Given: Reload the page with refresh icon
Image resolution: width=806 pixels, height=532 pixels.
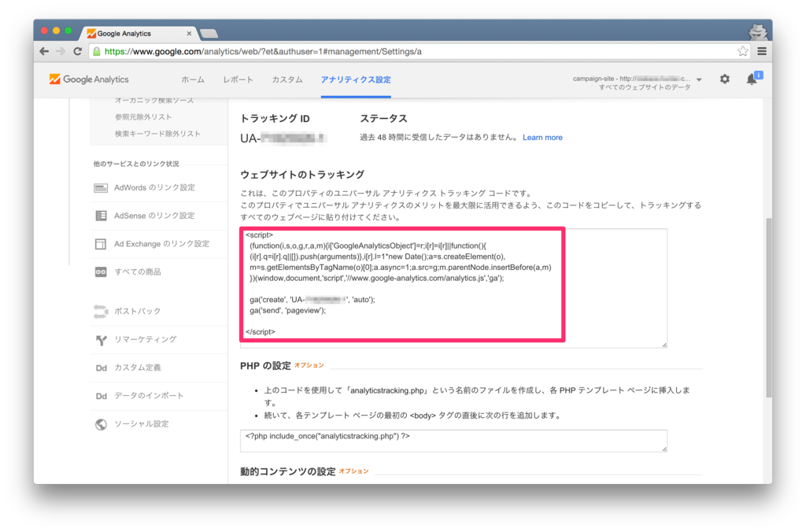Looking at the screenshot, I should (x=78, y=51).
